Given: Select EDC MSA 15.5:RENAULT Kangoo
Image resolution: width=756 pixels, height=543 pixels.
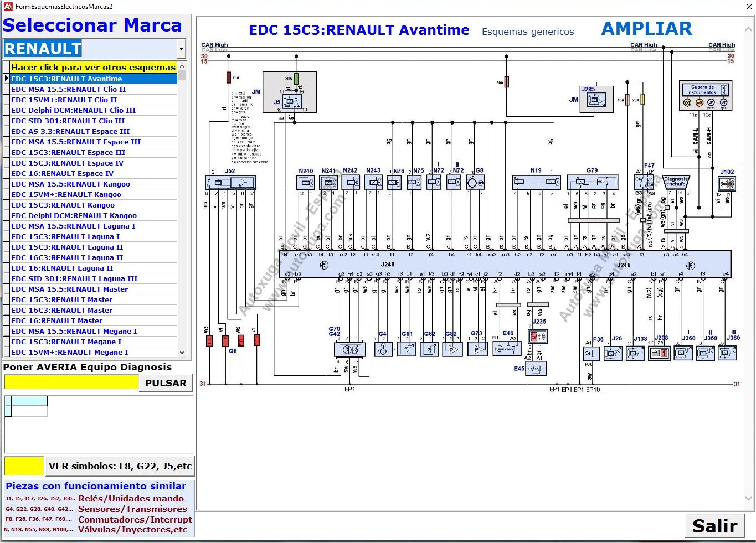Looking at the screenshot, I should (x=94, y=184).
